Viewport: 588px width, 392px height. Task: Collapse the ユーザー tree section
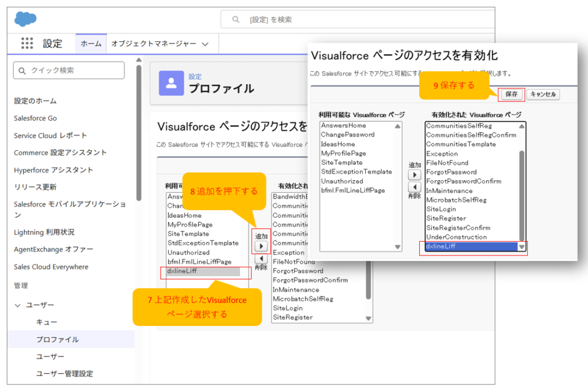tap(18, 305)
